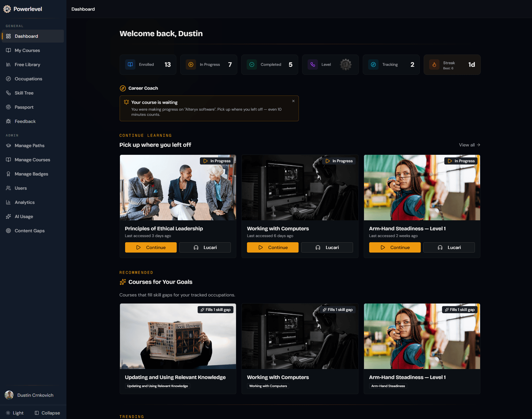Collapse the sidebar
The width and height of the screenshot is (532, 419).
47,413
